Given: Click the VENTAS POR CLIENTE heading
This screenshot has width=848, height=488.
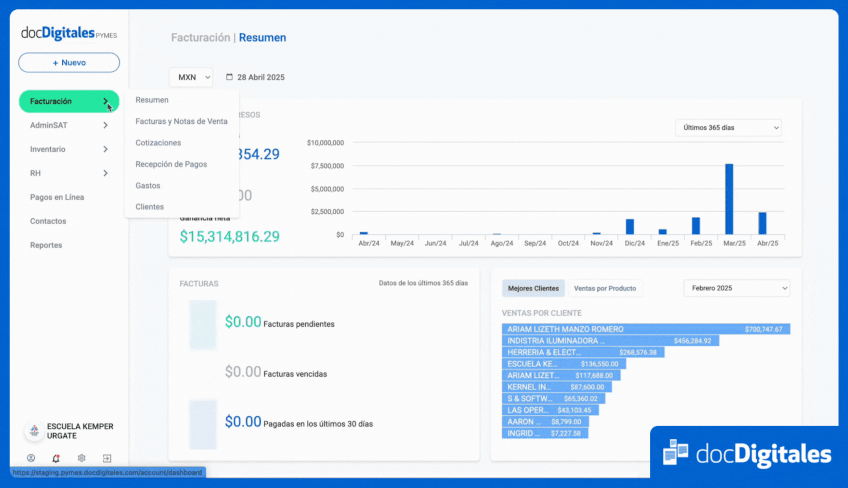Looking at the screenshot, I should point(541,313).
